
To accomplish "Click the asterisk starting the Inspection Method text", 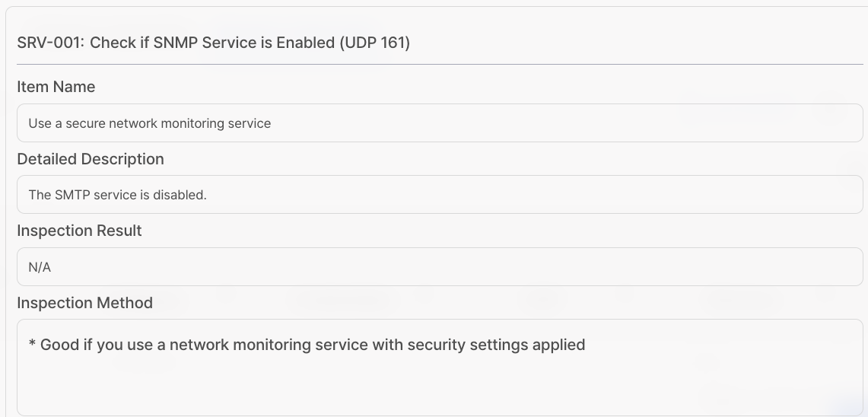I will (x=33, y=344).
